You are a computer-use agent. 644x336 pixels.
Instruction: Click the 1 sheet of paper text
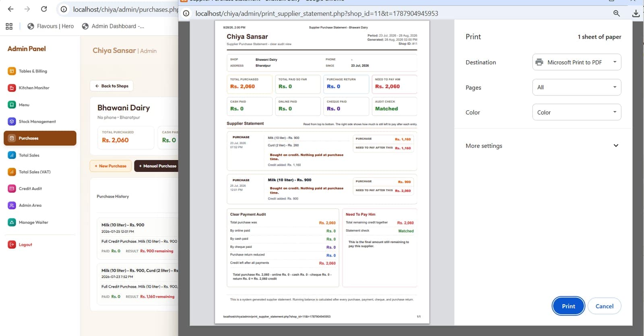coord(599,37)
